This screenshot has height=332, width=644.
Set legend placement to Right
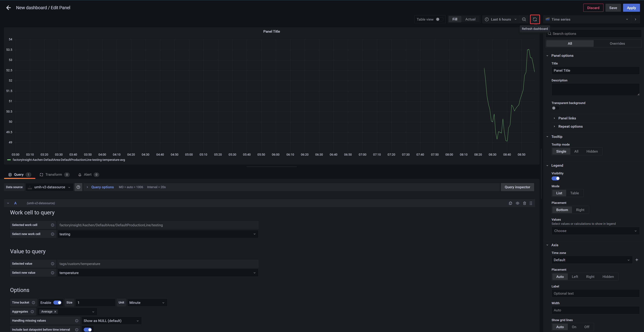(580, 210)
